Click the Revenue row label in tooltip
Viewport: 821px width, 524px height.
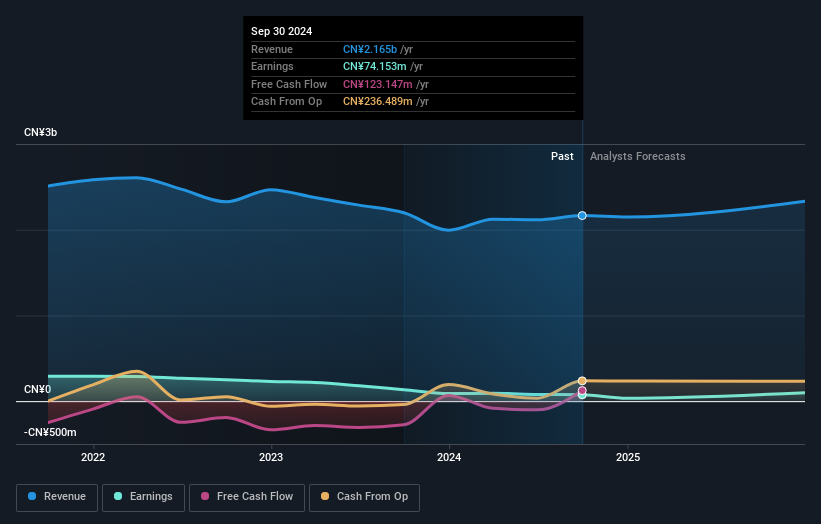[x=272, y=49]
